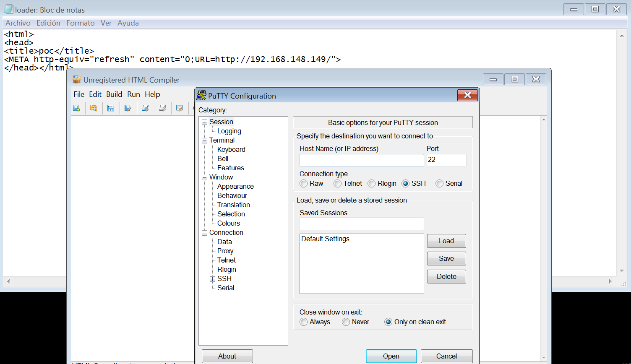
Task: Open the File menu in HTML Compiler
Action: click(79, 94)
